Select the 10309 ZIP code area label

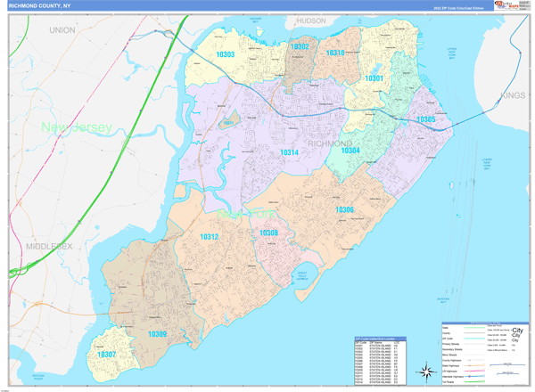[158, 333]
